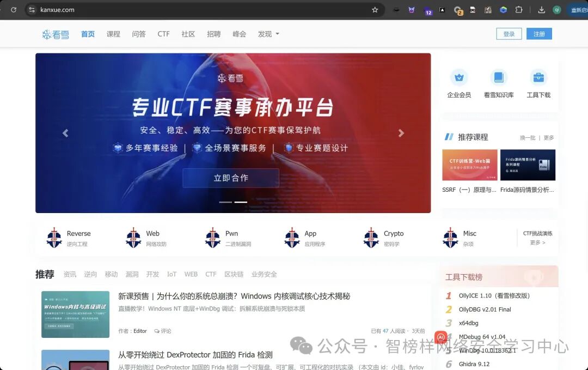The image size is (588, 370).
Task: Open the DexProtector Frida 检测 article title
Action: [x=195, y=355]
